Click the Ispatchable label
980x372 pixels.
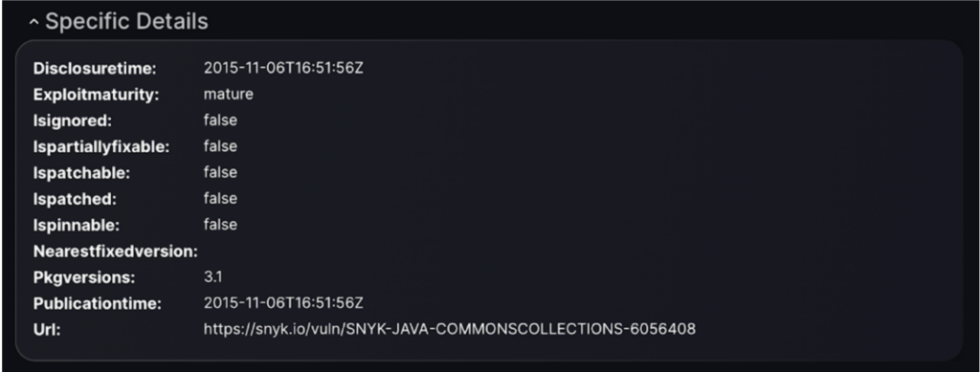point(82,173)
